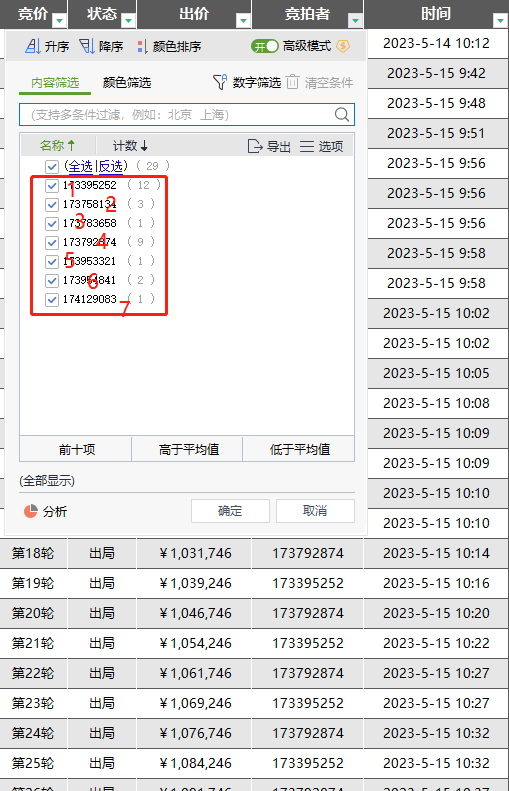The image size is (509, 791).
Task: Open 颜色排序 color sort option
Action: (x=142, y=46)
